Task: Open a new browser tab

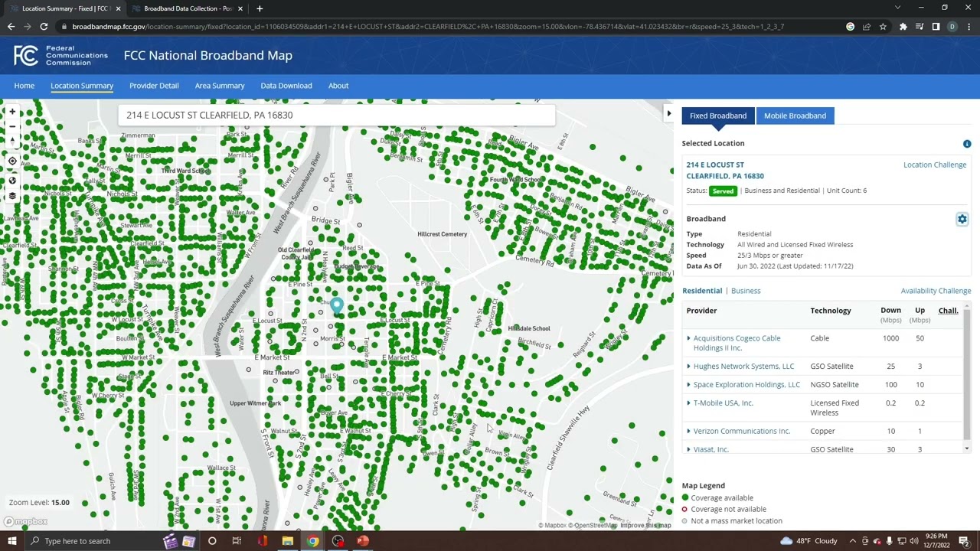Action: [260, 8]
